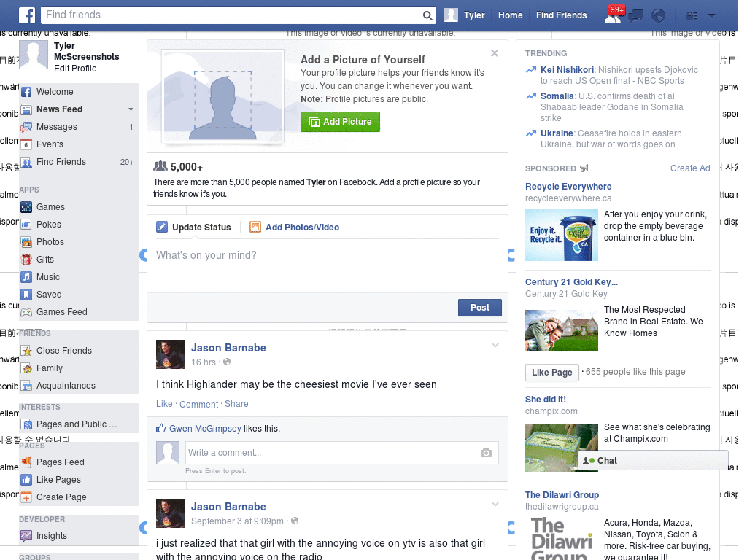Open the Gifts app icon

coord(27,260)
